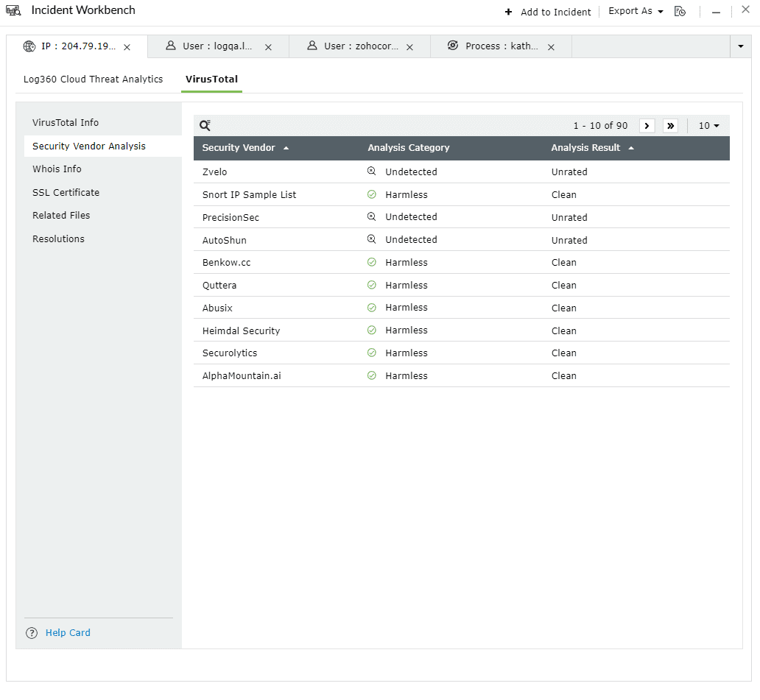Close the User zohocor tab
This screenshot has height=700, width=760.
pyautogui.click(x=409, y=47)
